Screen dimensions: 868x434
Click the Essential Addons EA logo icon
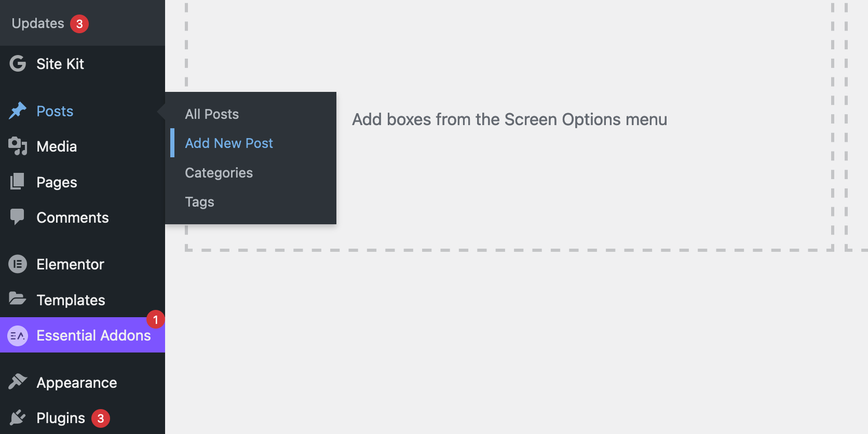pyautogui.click(x=18, y=336)
